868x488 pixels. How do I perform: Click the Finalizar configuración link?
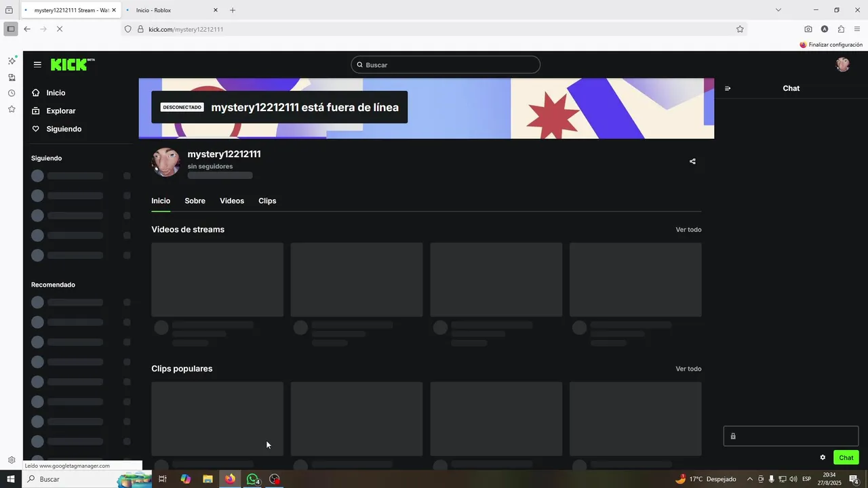point(831,45)
